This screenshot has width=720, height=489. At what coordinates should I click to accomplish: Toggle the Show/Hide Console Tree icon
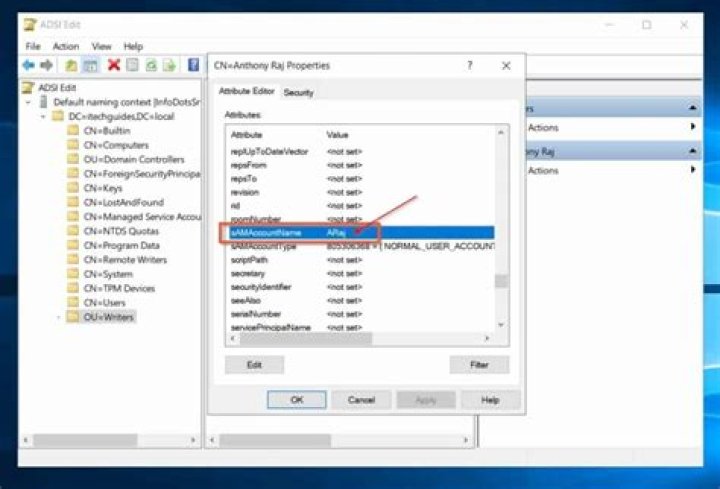[90, 65]
